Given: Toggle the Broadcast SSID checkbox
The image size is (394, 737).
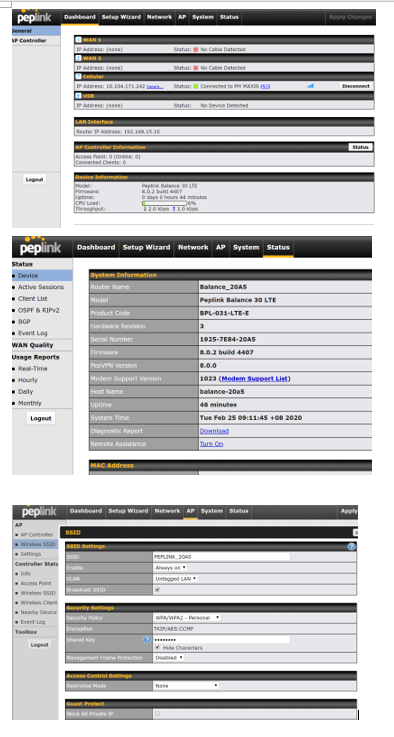Looking at the screenshot, I should coord(158,589).
